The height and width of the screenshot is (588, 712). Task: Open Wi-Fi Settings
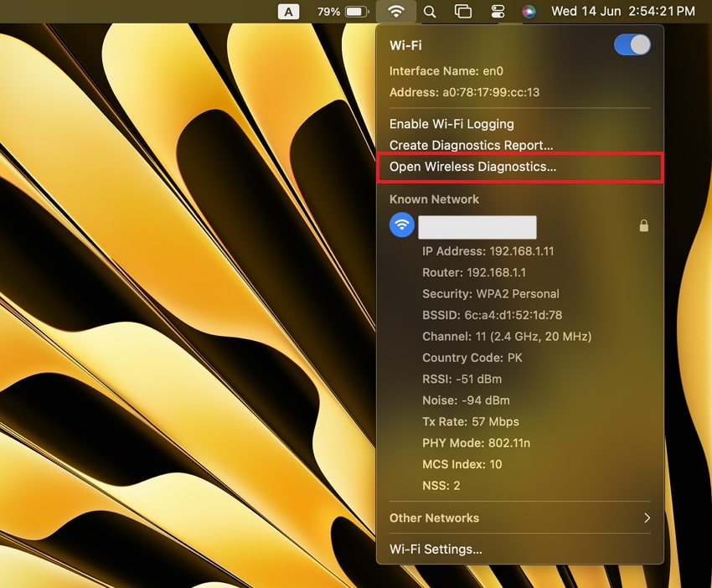[436, 549]
